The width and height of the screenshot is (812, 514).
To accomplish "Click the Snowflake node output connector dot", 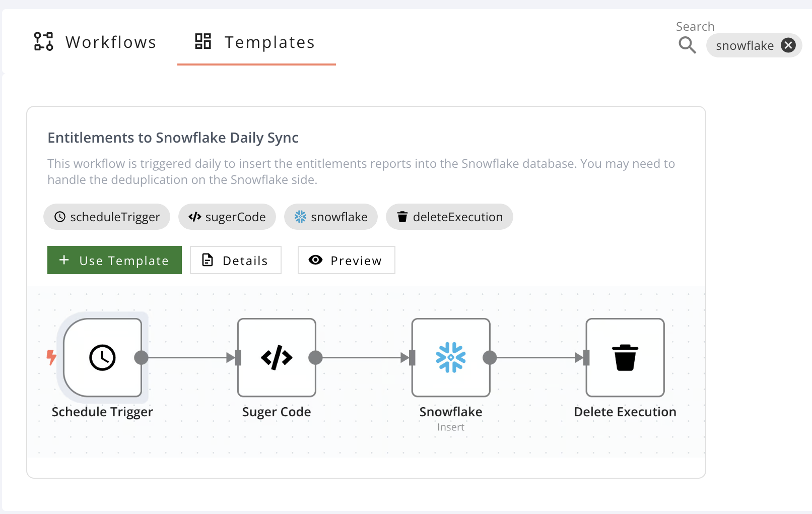I will (490, 358).
